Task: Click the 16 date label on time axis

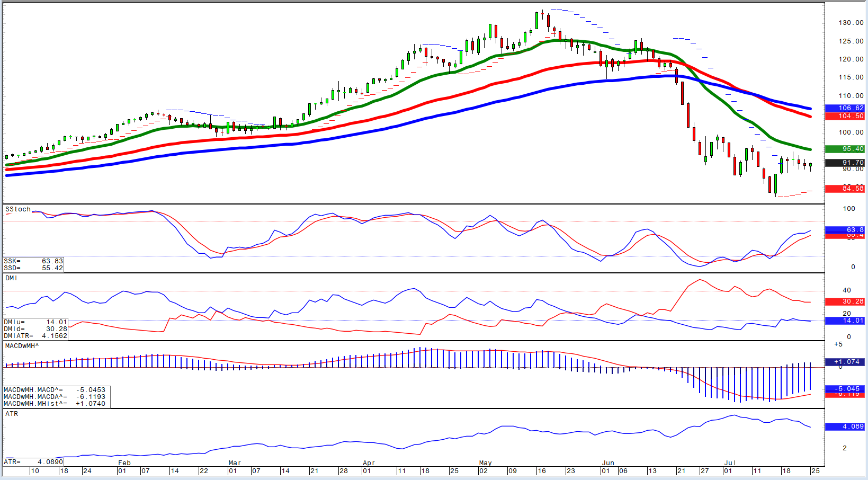Action: pyautogui.click(x=541, y=471)
